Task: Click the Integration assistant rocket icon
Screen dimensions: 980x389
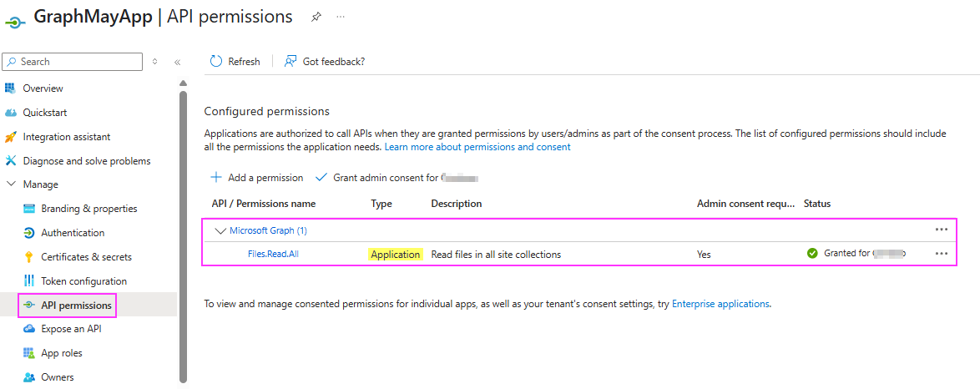Action: click(x=10, y=136)
